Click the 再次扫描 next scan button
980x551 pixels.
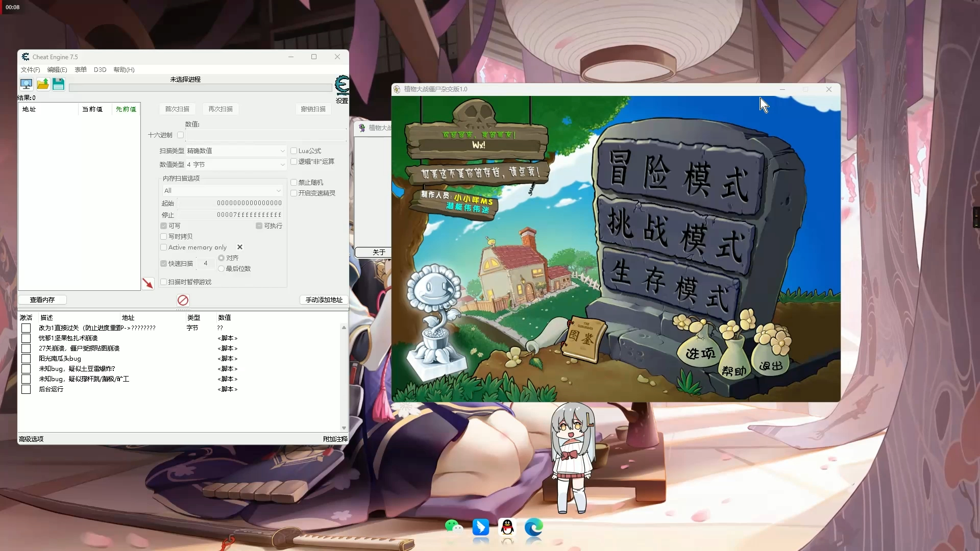pos(220,109)
